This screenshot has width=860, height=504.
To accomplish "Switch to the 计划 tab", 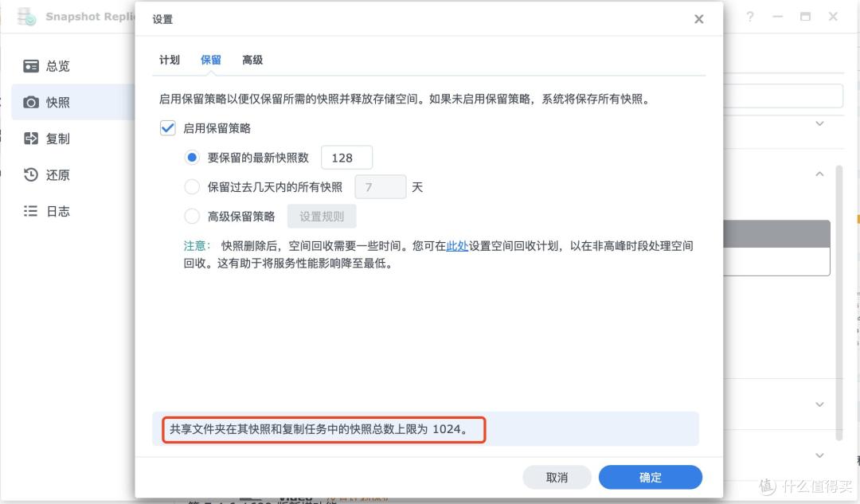I will pyautogui.click(x=170, y=60).
